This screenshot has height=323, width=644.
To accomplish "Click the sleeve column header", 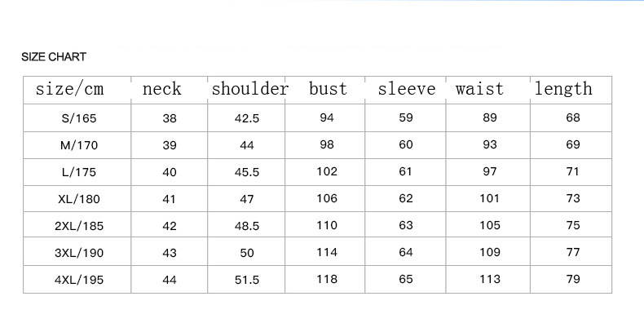I will pos(407,89).
